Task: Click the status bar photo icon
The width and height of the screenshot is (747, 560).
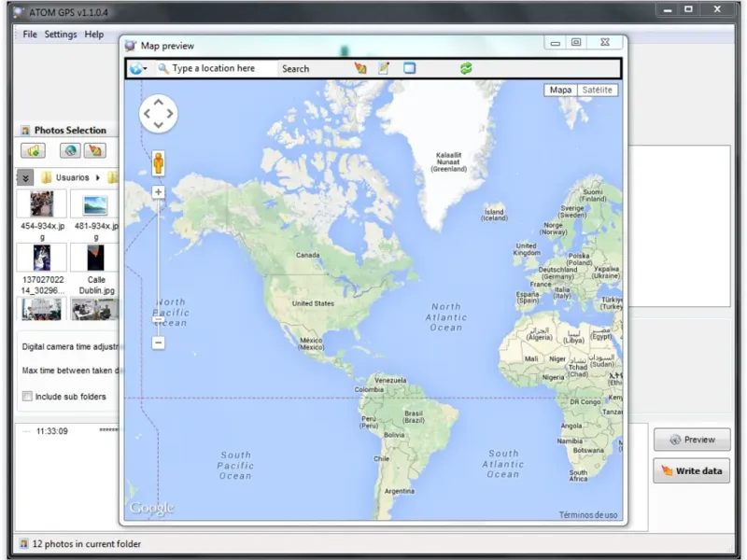Action: (23, 543)
